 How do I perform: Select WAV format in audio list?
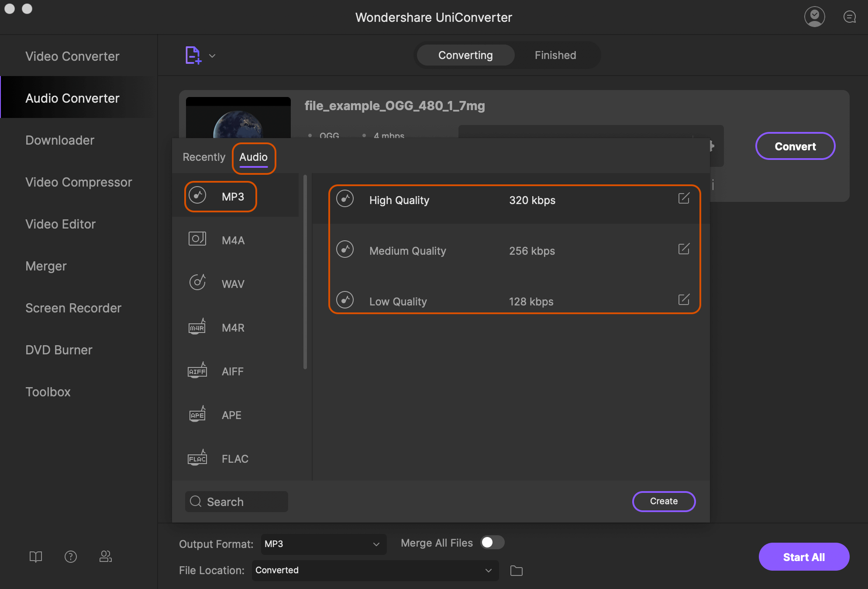tap(234, 283)
